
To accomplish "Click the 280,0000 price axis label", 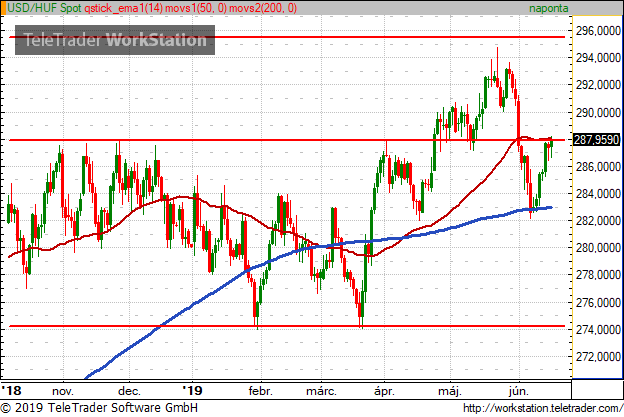I will (598, 247).
